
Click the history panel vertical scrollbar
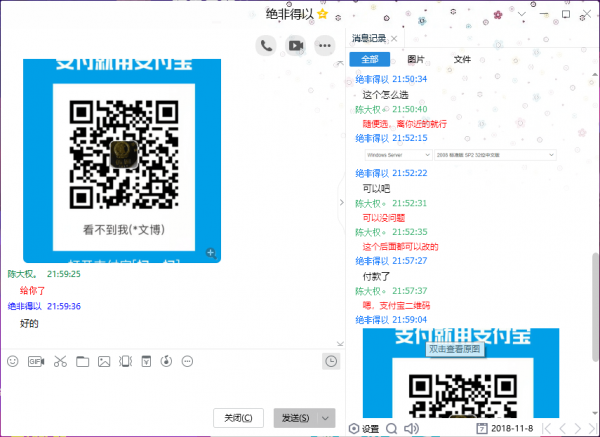pyautogui.click(x=595, y=306)
